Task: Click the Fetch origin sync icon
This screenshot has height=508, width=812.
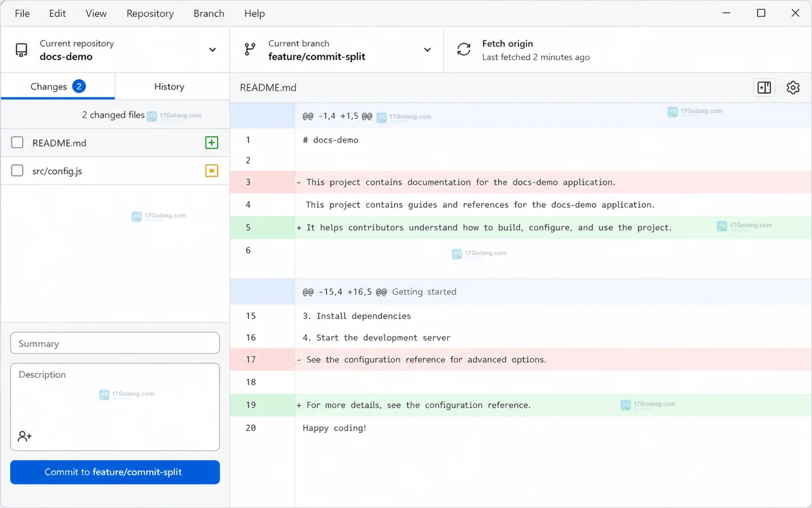Action: pyautogui.click(x=464, y=49)
